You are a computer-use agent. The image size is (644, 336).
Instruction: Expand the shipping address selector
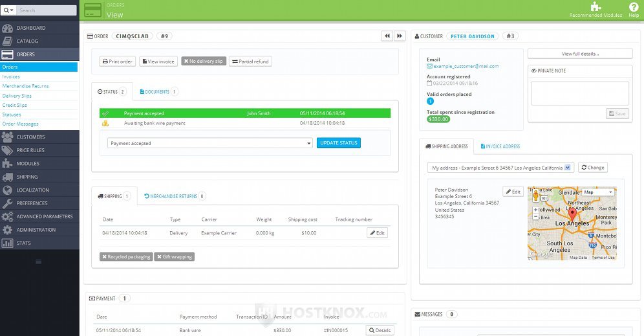click(x=500, y=168)
